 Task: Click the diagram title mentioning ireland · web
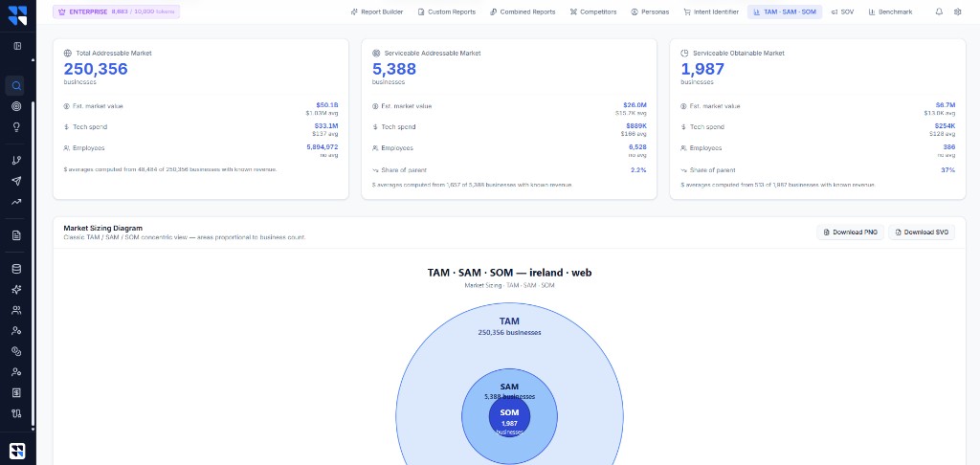509,273
